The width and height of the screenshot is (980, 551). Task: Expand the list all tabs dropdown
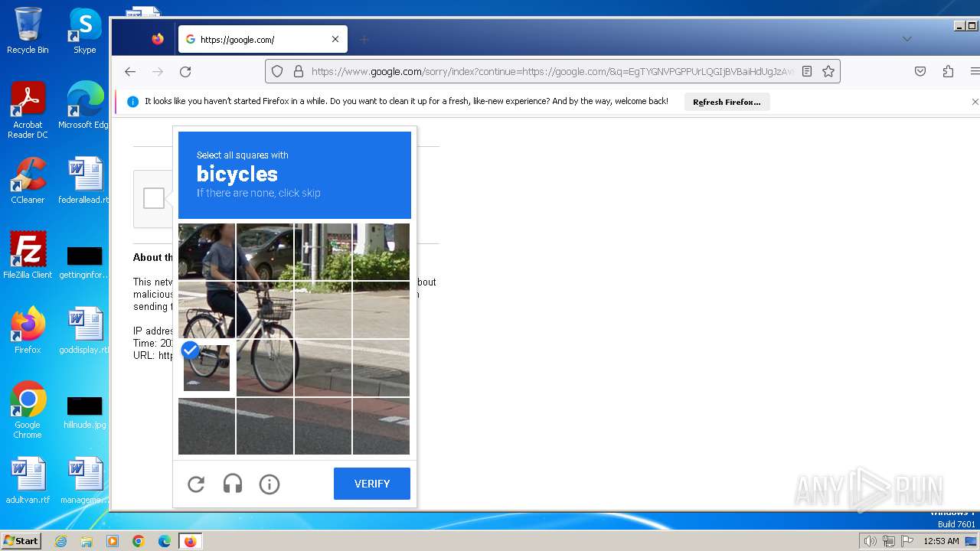(x=906, y=39)
